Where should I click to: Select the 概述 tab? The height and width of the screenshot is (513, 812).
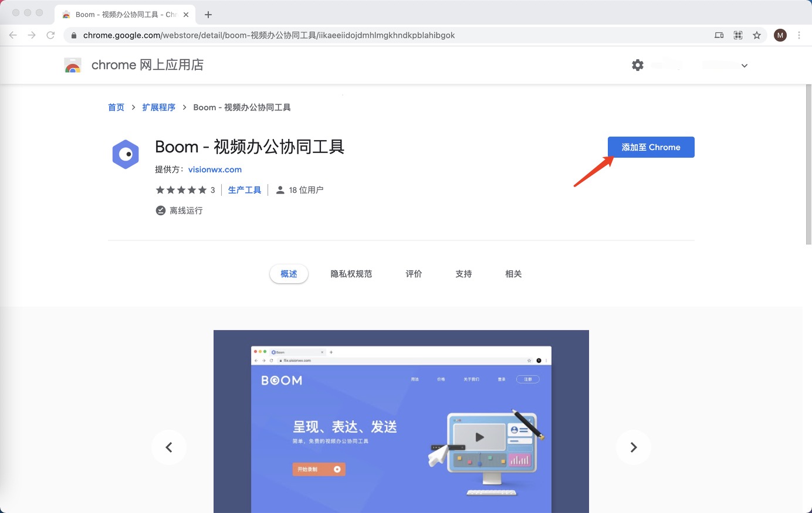[289, 274]
